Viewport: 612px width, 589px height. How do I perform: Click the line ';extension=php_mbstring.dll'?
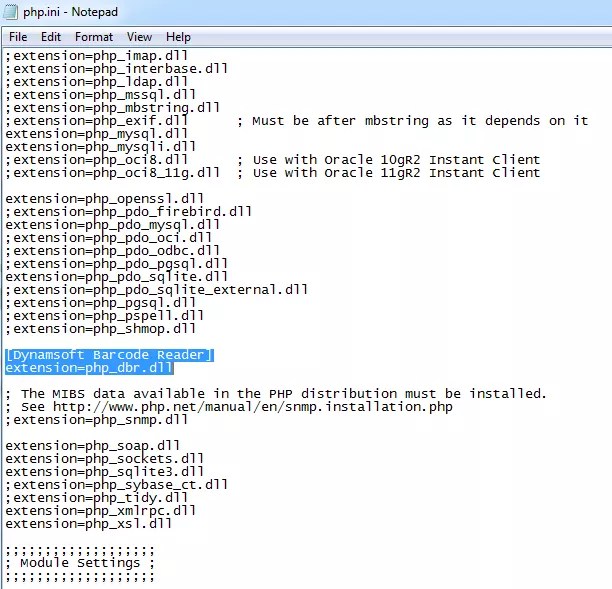(112, 108)
